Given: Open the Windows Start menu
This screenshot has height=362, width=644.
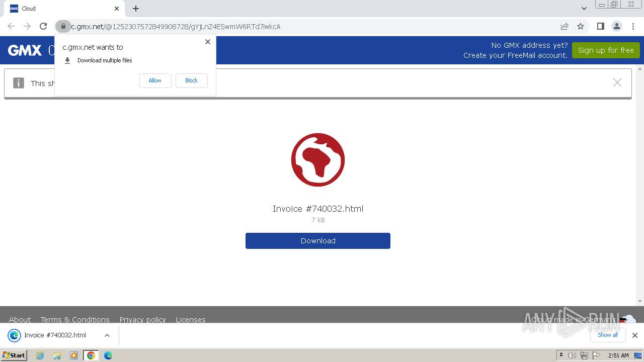Looking at the screenshot, I should [x=14, y=355].
